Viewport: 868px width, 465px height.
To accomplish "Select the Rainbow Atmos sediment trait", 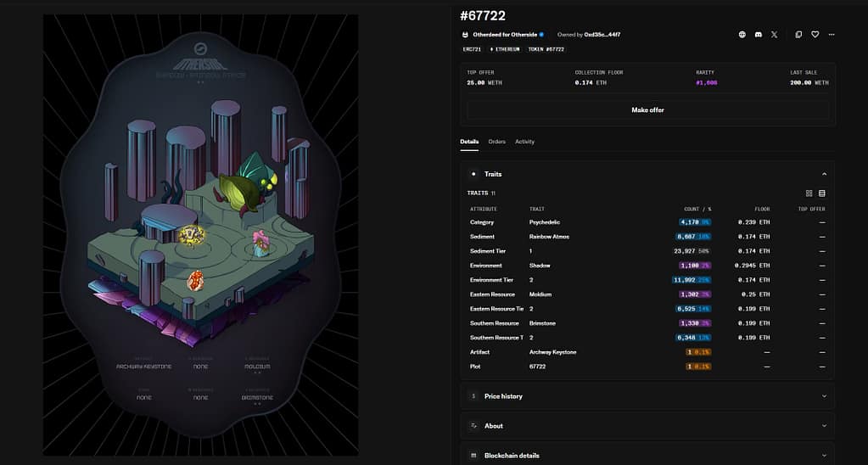I will coord(549,237).
